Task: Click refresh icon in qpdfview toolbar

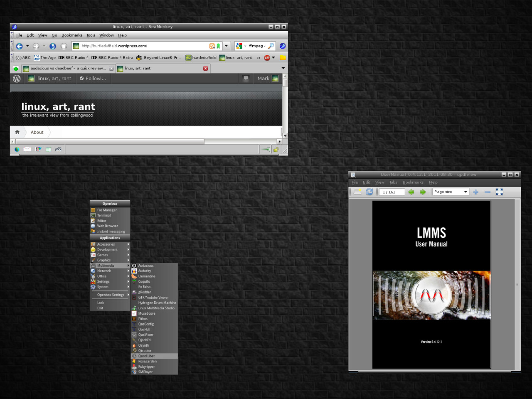Action: pyautogui.click(x=369, y=192)
